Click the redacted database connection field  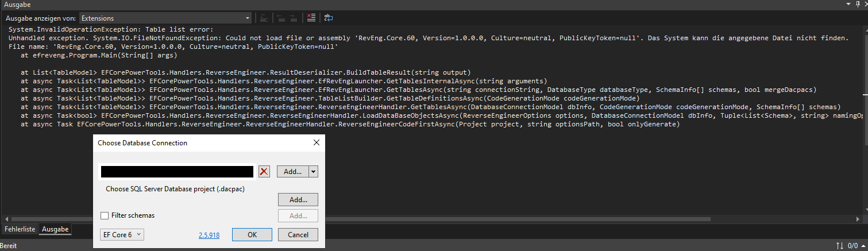pyautogui.click(x=177, y=171)
